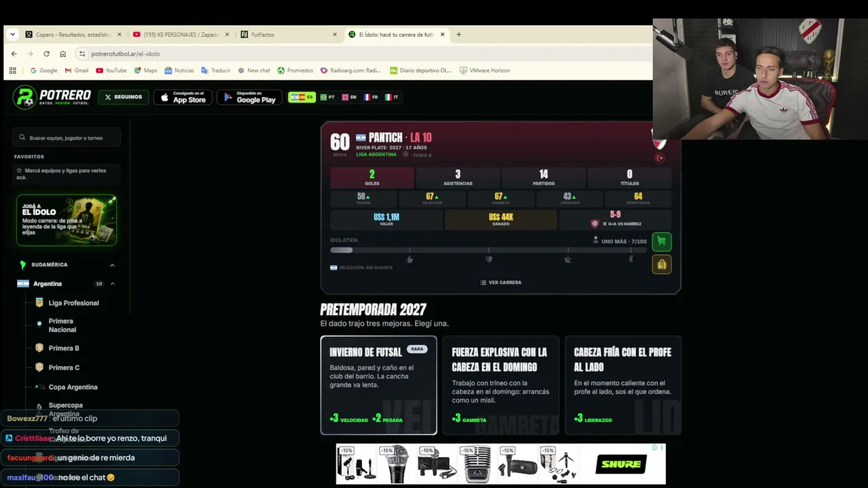Open Promiedos bookmark

tap(295, 70)
